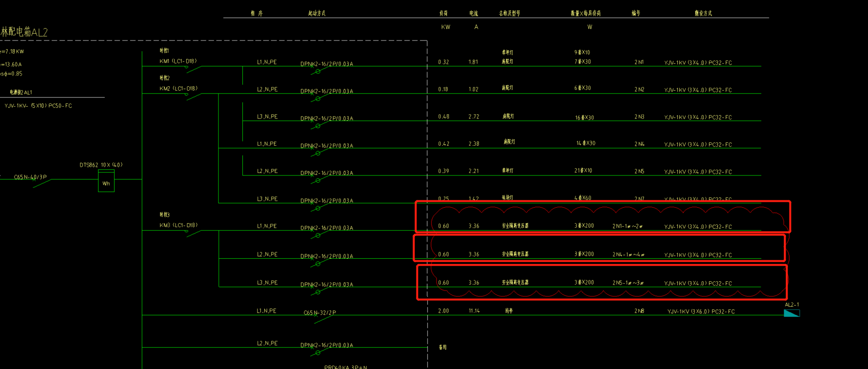Click the 0.39 load value
This screenshot has width=868, height=369.
[444, 171]
